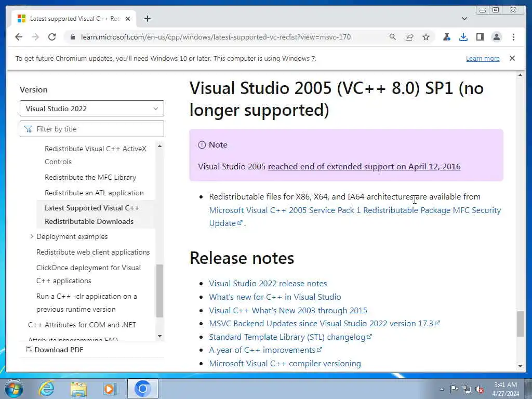Go back to the previous page
This screenshot has height=399, width=532.
coord(19,37)
